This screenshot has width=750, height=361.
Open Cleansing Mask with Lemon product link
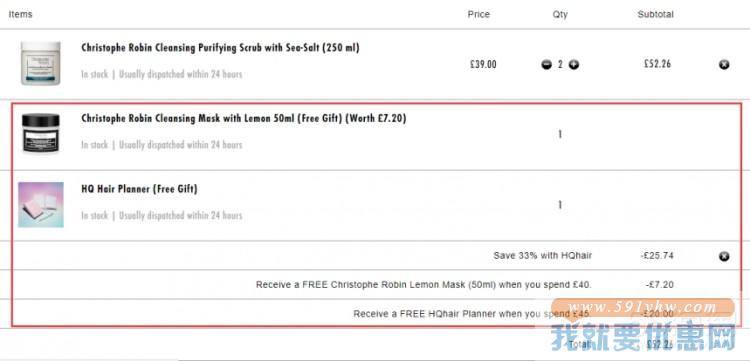point(243,118)
